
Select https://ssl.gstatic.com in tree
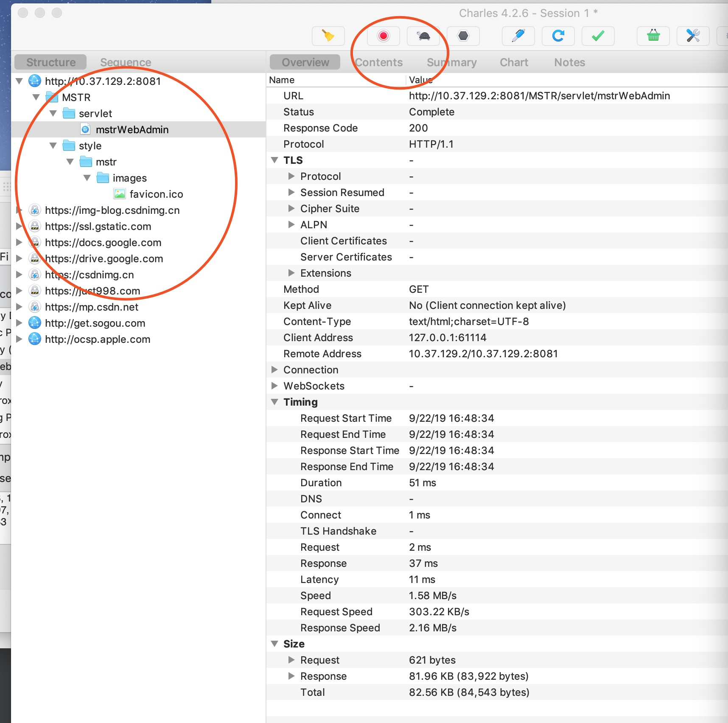[x=98, y=226]
